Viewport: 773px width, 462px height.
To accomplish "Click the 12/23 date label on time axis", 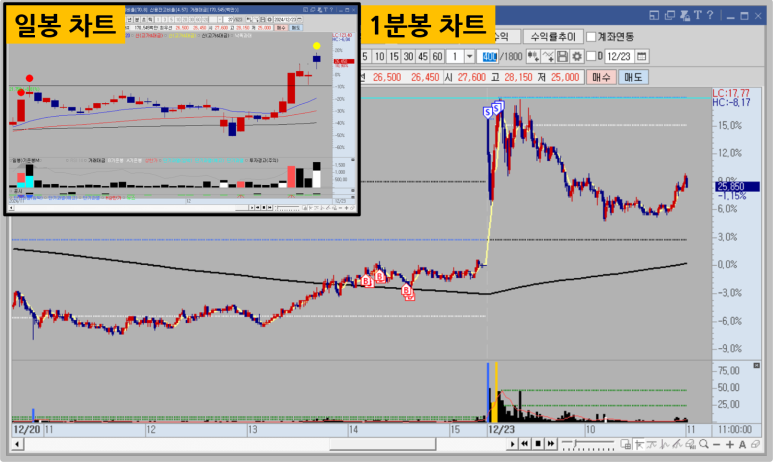I will (501, 429).
